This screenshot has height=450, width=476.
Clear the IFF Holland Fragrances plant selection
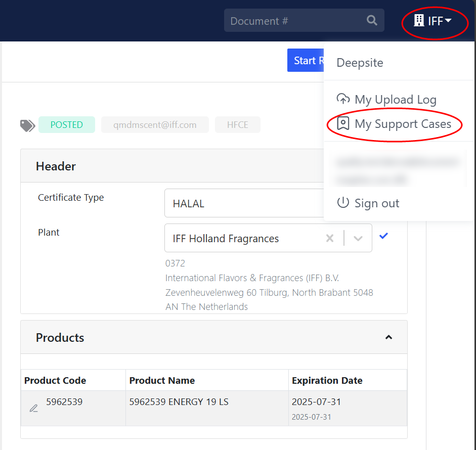pyautogui.click(x=330, y=238)
